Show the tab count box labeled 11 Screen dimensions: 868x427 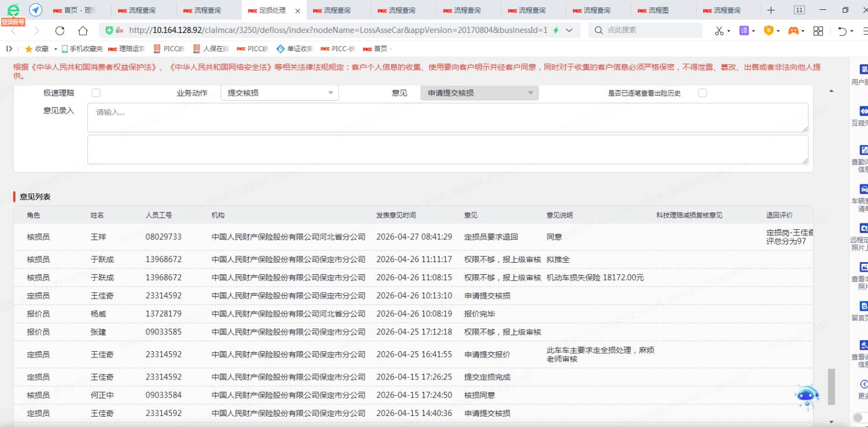click(799, 10)
